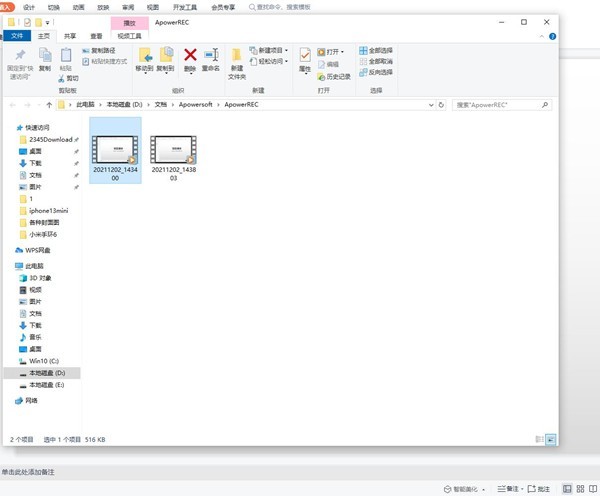Open the Share ribbon tab
600x496 pixels.
[x=70, y=36]
